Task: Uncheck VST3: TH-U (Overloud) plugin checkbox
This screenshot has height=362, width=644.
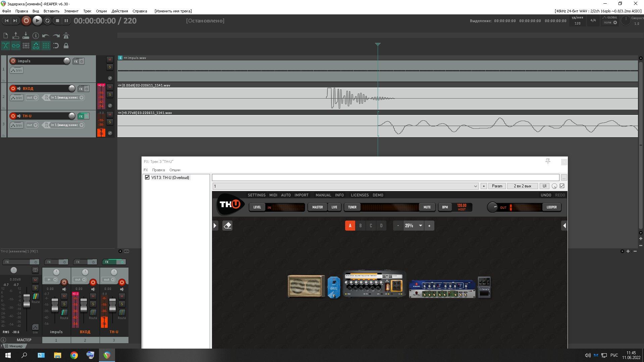Action: coord(147,177)
